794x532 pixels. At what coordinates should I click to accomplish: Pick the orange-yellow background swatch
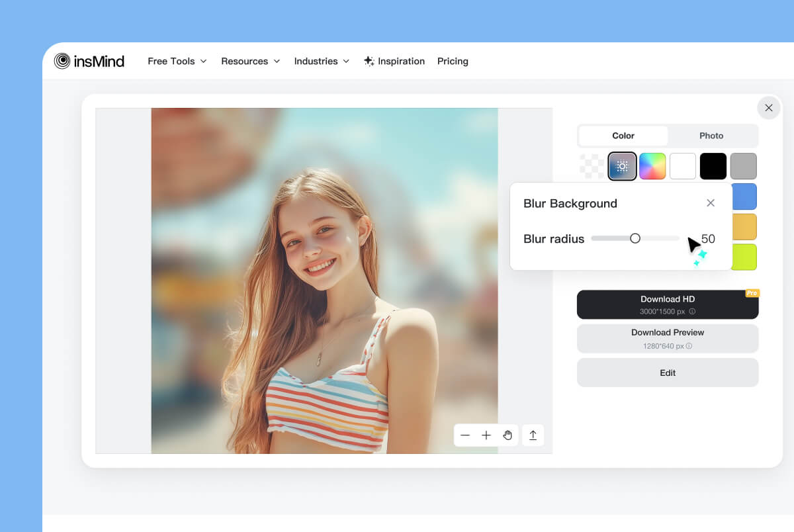(x=744, y=227)
